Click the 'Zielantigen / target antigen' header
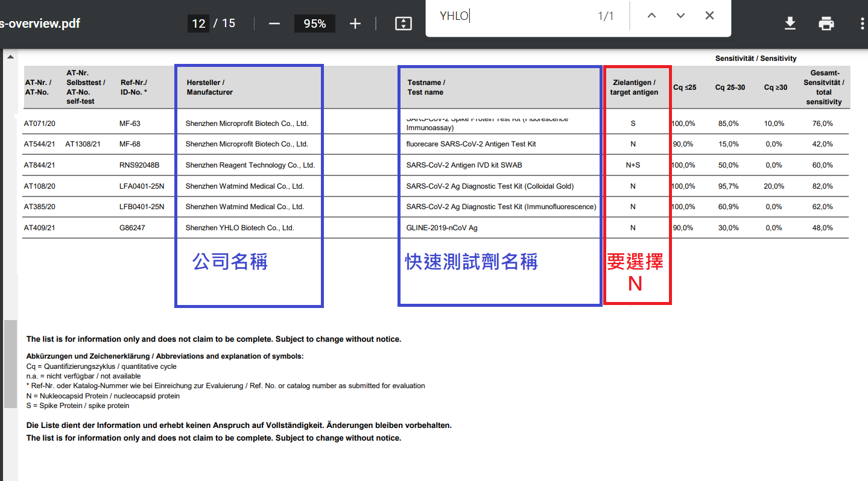This screenshot has width=868, height=481. 634,87
